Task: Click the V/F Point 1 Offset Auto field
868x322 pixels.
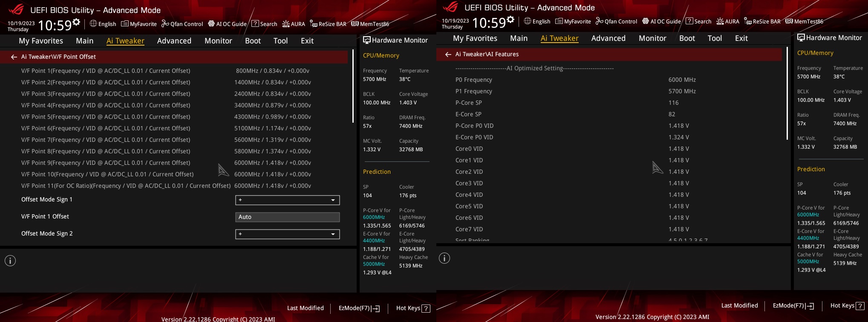Action: [288, 217]
